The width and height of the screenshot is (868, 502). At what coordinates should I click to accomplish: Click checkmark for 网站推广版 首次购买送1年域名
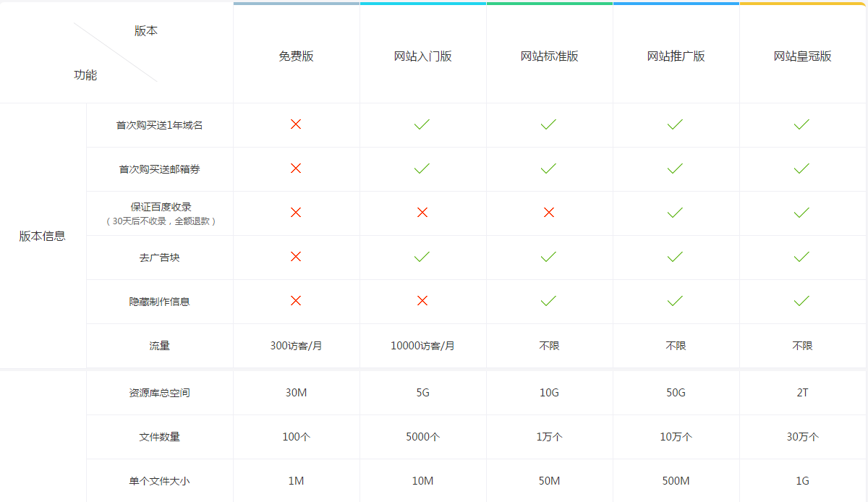(x=676, y=124)
